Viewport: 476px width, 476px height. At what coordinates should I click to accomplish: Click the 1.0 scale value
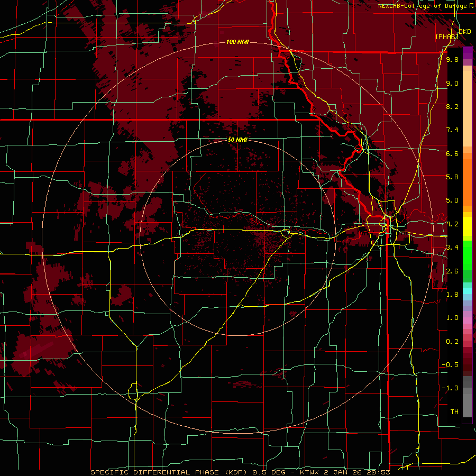point(452,318)
